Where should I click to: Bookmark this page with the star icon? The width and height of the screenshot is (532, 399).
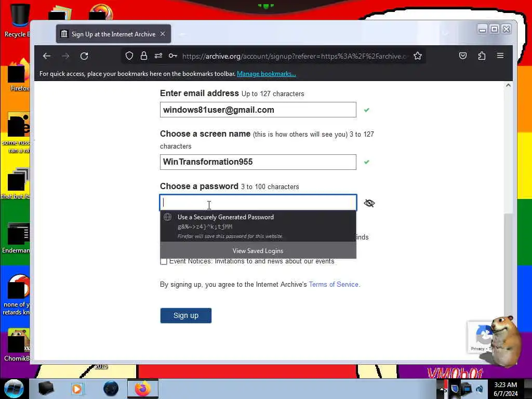tap(418, 56)
